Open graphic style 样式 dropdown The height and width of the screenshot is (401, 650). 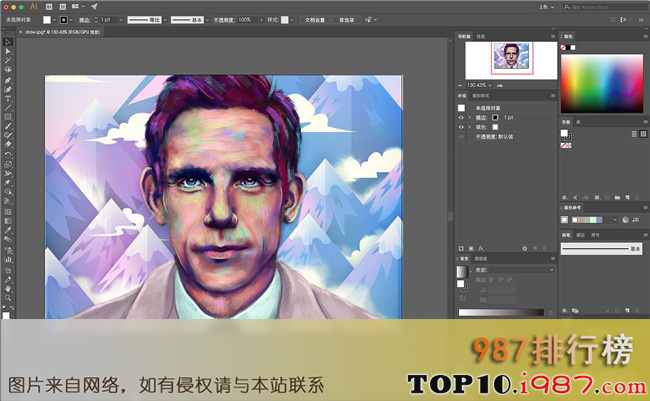292,20
